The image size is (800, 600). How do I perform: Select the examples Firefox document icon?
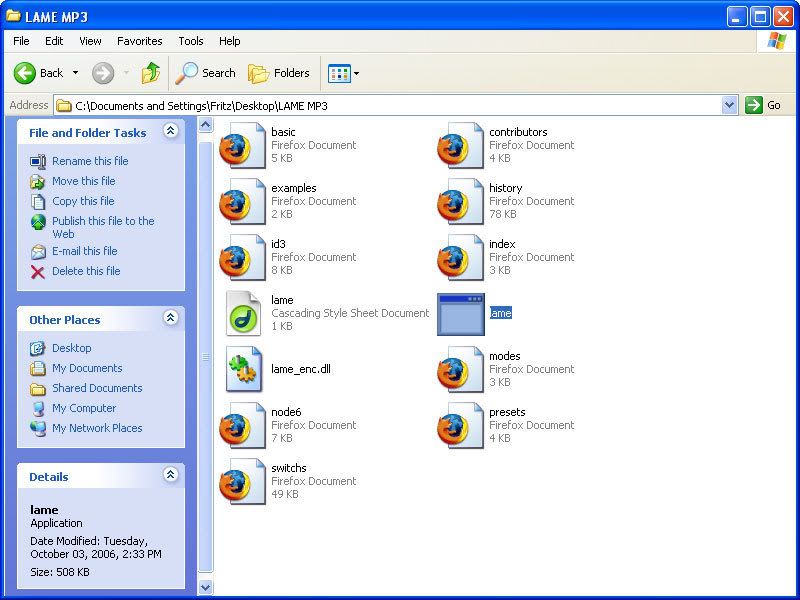point(242,201)
